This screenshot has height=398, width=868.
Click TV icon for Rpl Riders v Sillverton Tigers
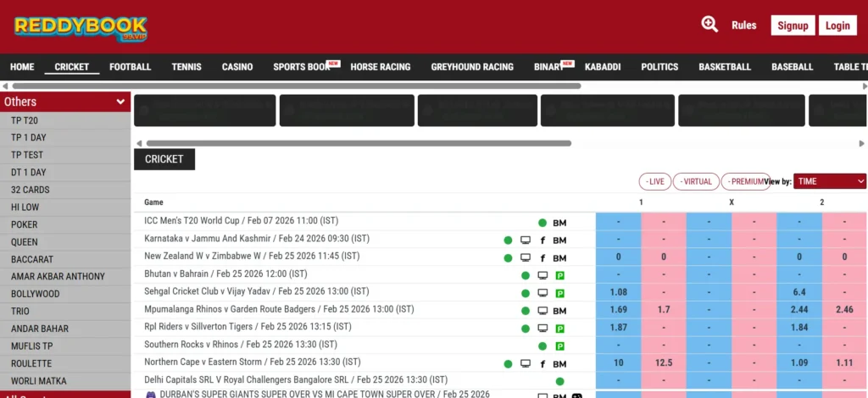tap(542, 329)
